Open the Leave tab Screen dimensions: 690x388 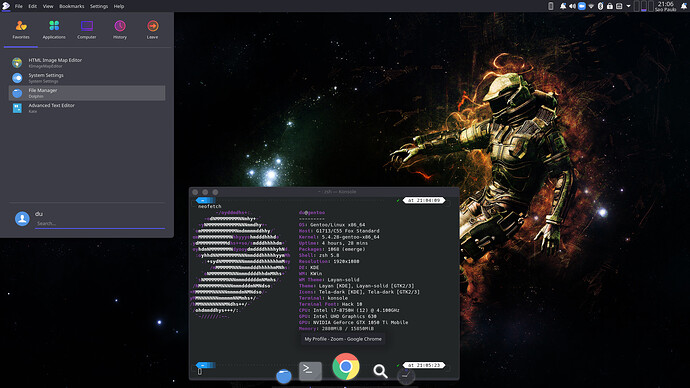pos(152,29)
